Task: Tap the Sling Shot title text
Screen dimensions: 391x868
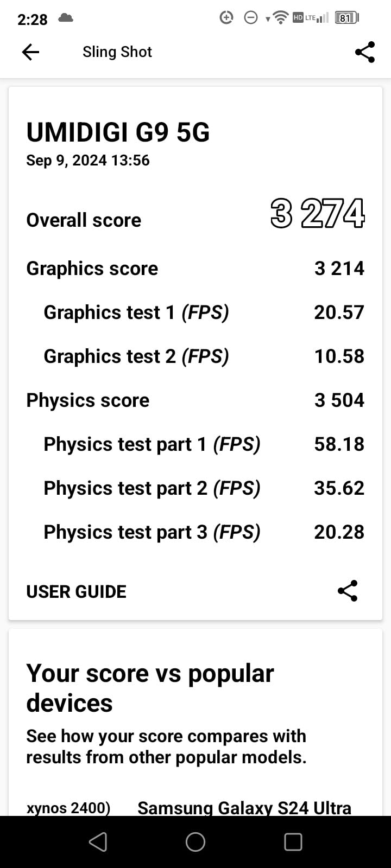Action: click(117, 52)
